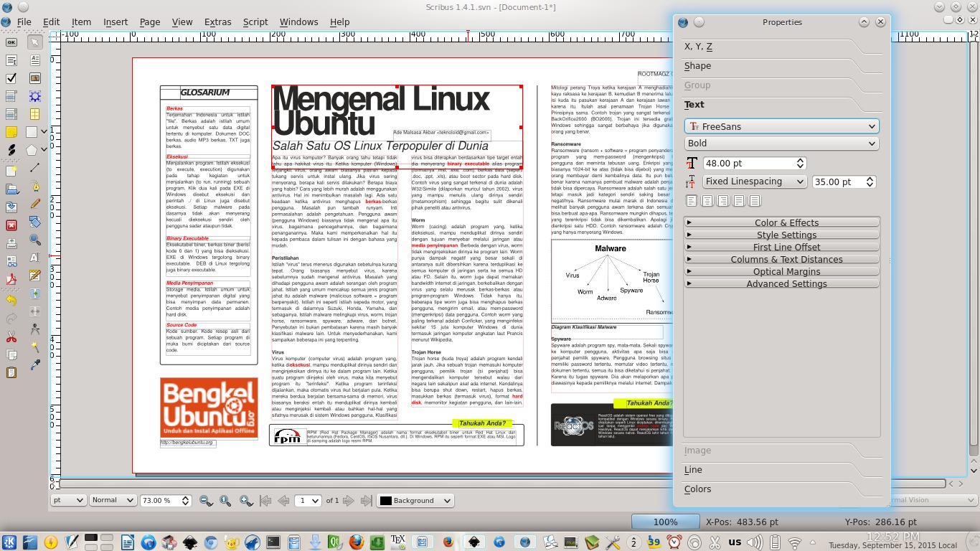Open the Normal preview quality dropdown
980x551 pixels.
[113, 500]
